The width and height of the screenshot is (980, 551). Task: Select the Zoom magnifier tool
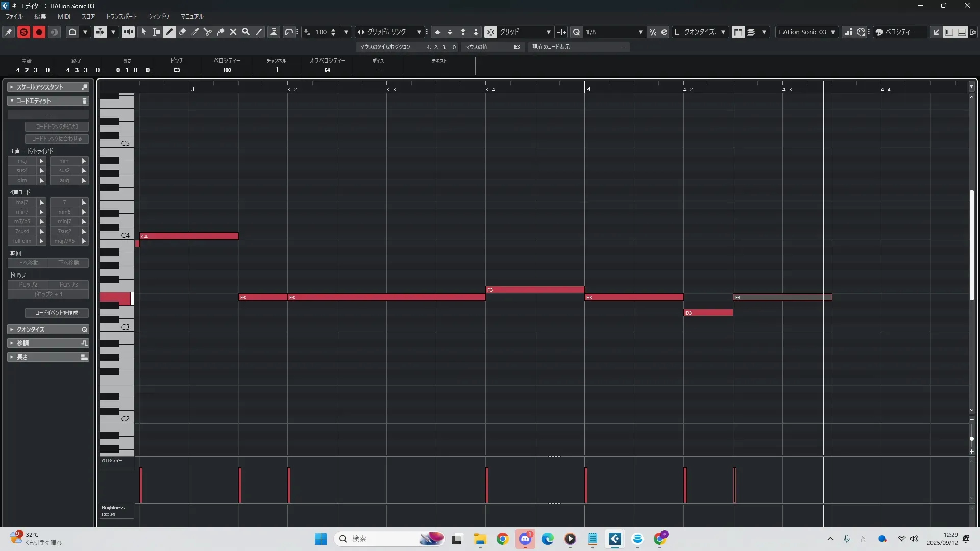(246, 32)
